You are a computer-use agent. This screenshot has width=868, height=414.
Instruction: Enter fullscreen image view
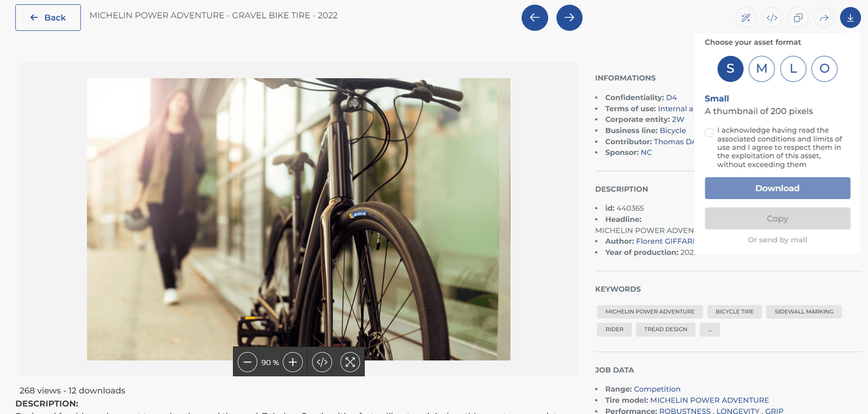[x=350, y=362]
